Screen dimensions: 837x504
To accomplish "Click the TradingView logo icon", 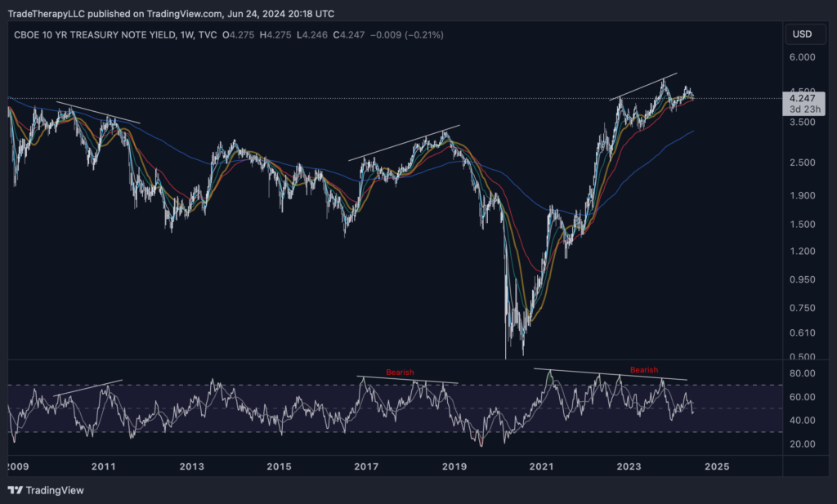I will (x=16, y=490).
